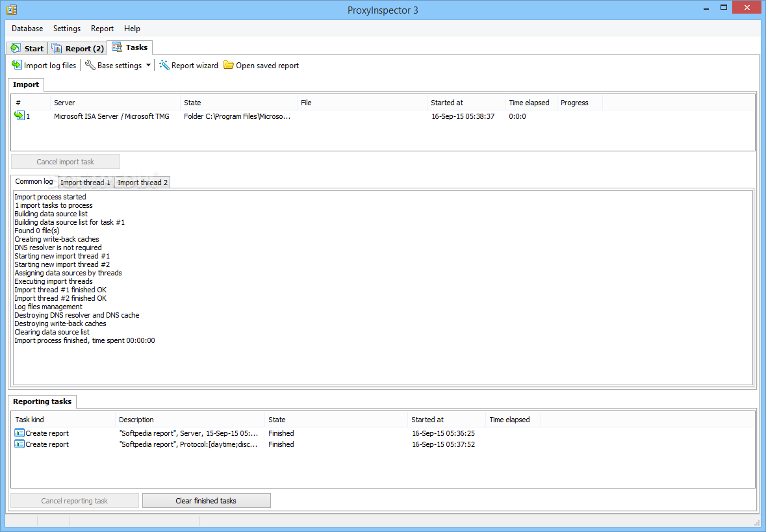Switch to the Start tab
This screenshot has height=532, width=766.
[27, 48]
